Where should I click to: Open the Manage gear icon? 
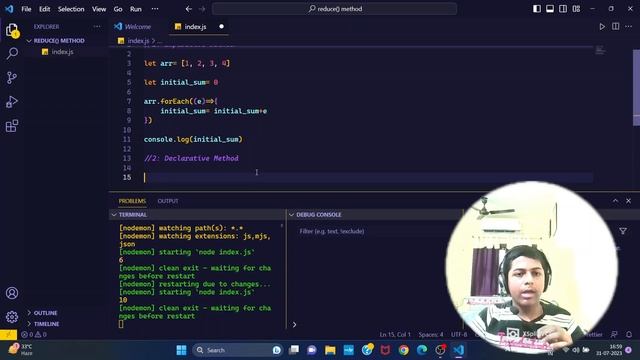tap(12, 317)
